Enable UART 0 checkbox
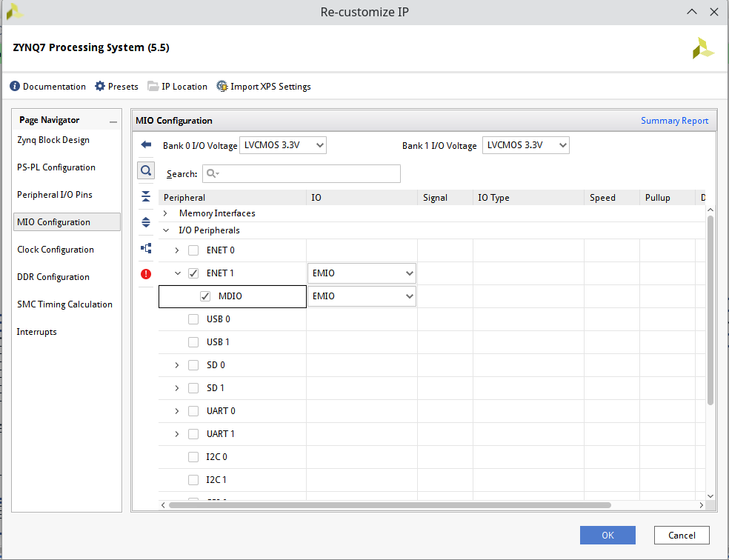This screenshot has height=560, width=729. (x=193, y=411)
